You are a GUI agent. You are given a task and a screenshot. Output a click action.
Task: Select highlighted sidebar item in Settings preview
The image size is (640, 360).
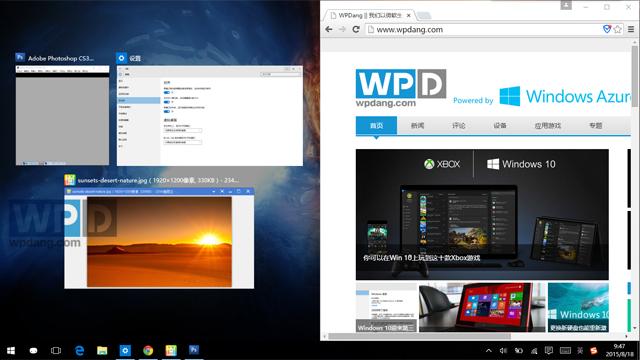pos(138,100)
